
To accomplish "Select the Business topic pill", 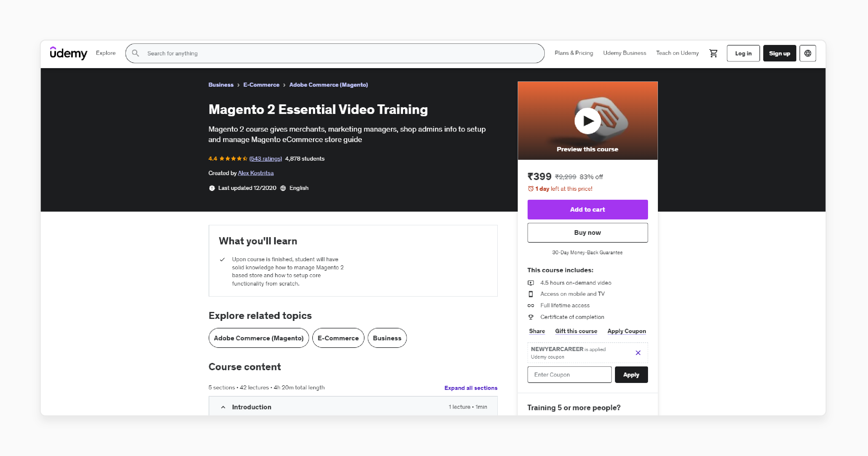I will tap(387, 338).
